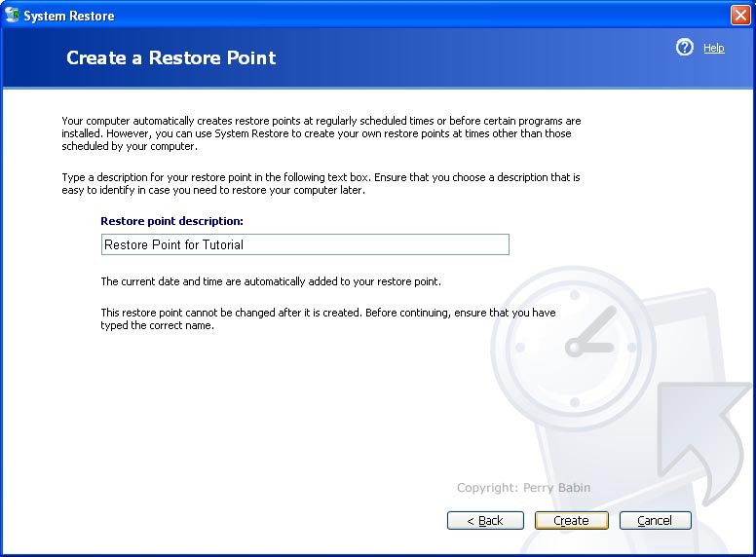Click the 'Create a Restore Point' heading
Viewport: 756px width, 557px height.
pos(171,57)
